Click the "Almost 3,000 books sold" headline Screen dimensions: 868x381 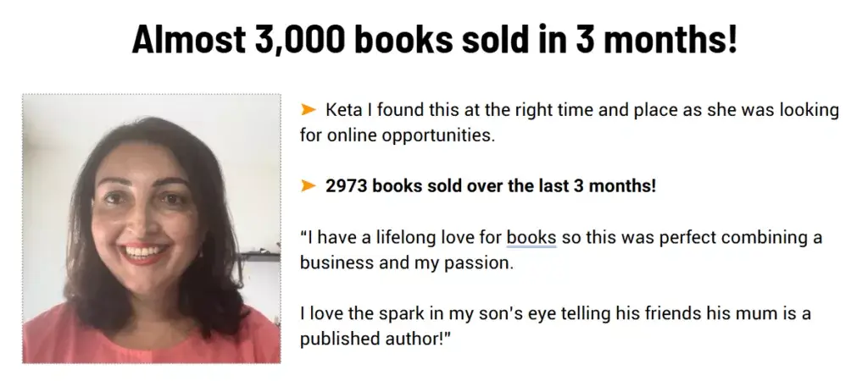point(434,40)
